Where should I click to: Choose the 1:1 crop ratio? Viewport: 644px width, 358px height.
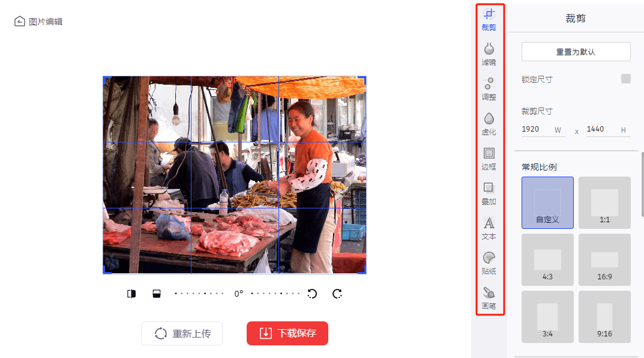click(604, 202)
